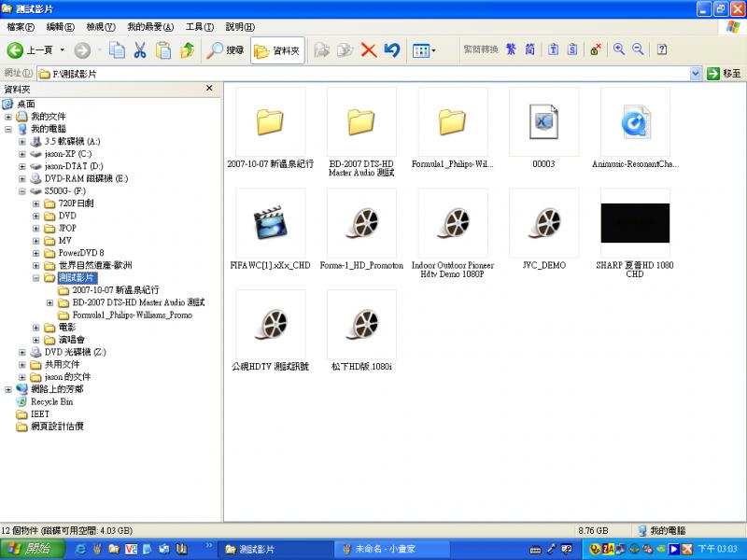Open the Views dropdown in toolbar
Screen dimensions: 747x560
[x=425, y=50]
